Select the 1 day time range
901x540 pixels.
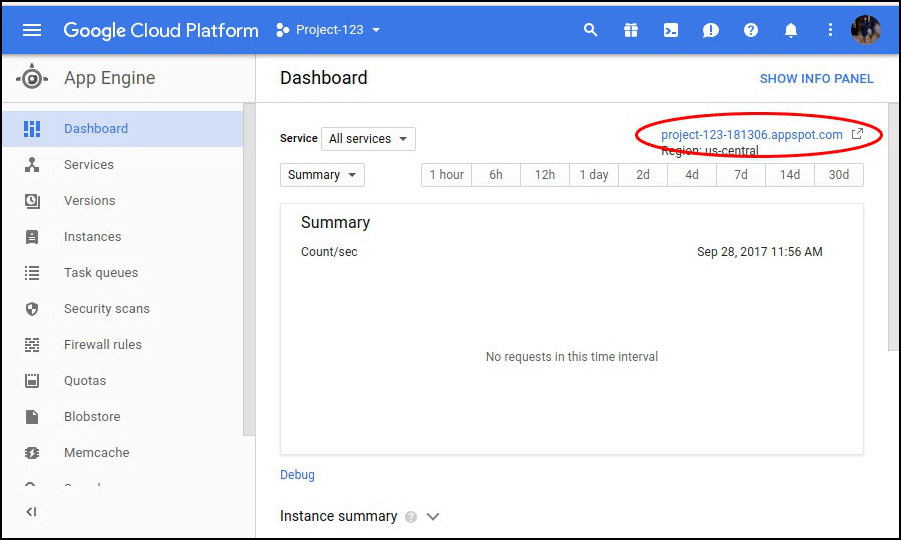pos(594,175)
